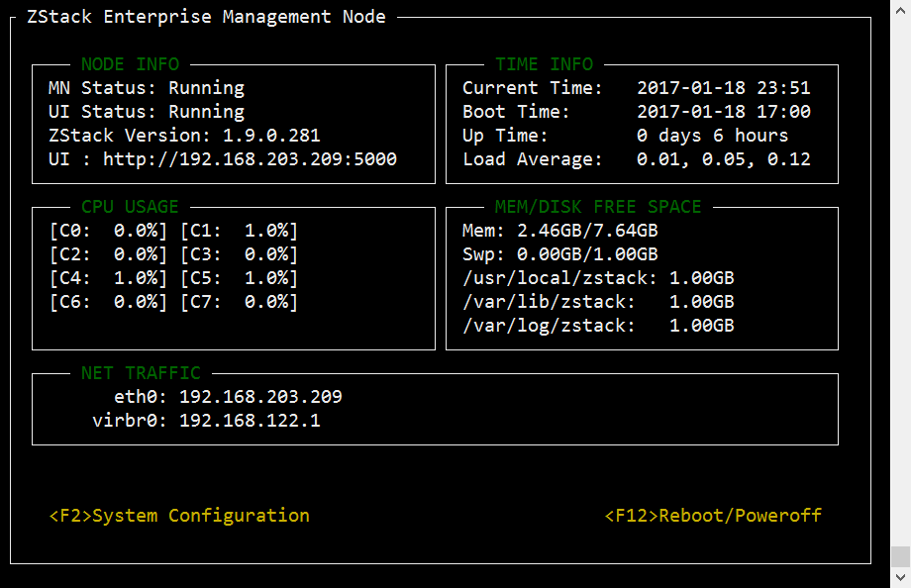Click the MN Status: Running line
Screen dimensions: 911x588
[x=147, y=88]
